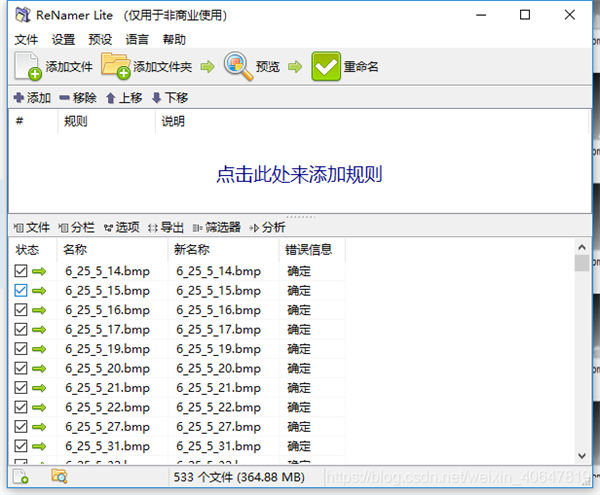Click the 移除 rule minus icon
The width and height of the screenshot is (600, 495).
tap(64, 98)
